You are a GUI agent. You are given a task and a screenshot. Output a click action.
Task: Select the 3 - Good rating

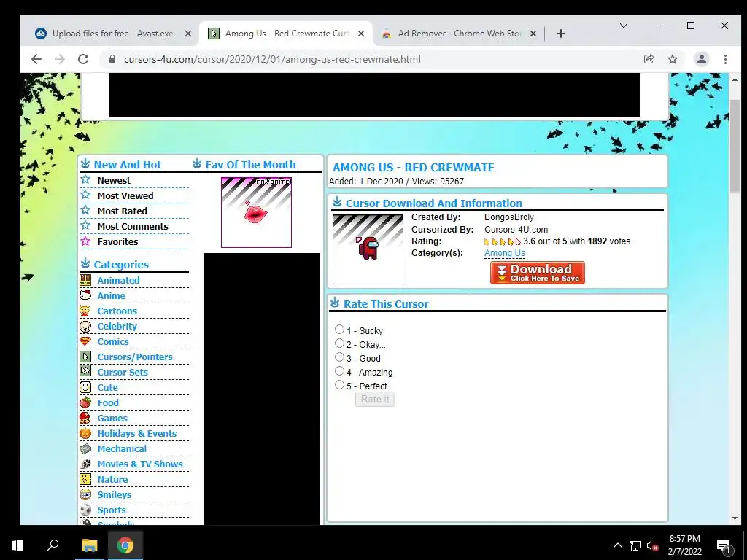point(339,357)
